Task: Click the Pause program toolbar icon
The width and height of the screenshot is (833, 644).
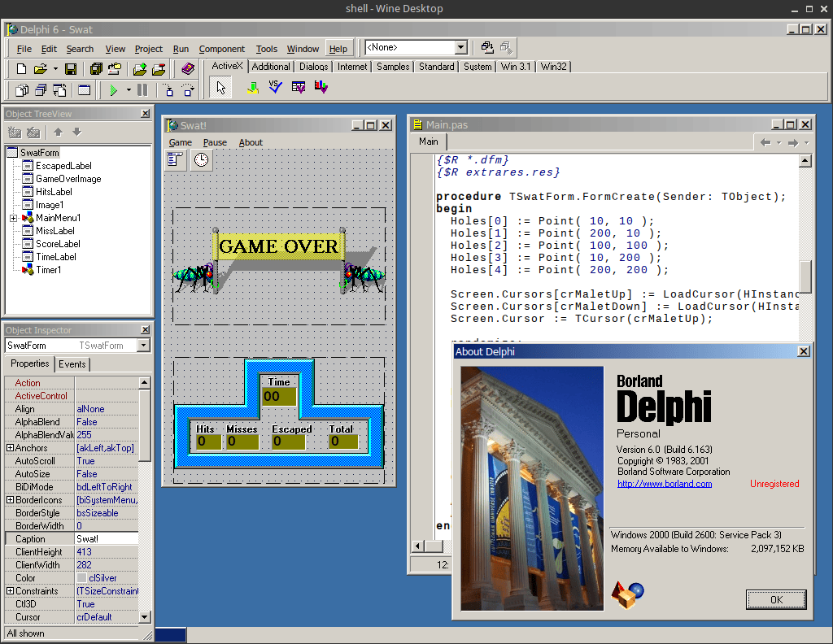Action: (x=142, y=90)
